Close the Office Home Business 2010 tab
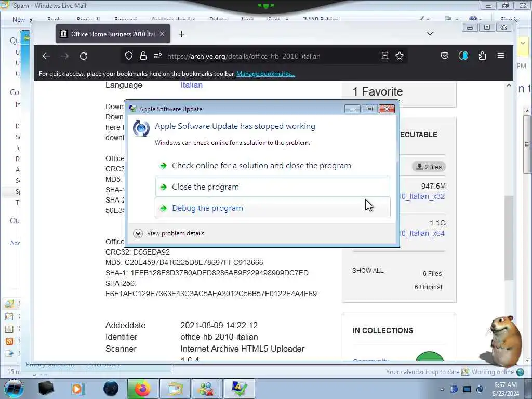Screen dimensions: 532x399 click(x=162, y=34)
